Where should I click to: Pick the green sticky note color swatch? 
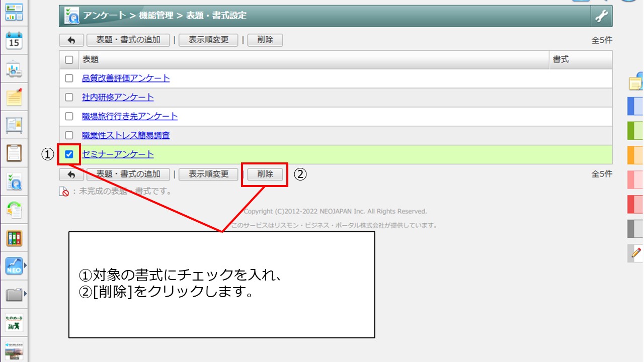click(635, 131)
